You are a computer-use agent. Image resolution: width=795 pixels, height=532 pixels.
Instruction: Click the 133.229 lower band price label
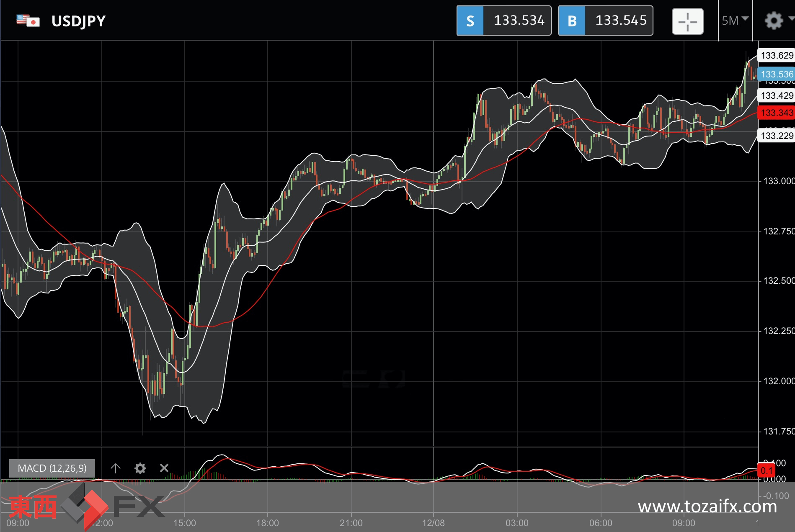point(776,136)
